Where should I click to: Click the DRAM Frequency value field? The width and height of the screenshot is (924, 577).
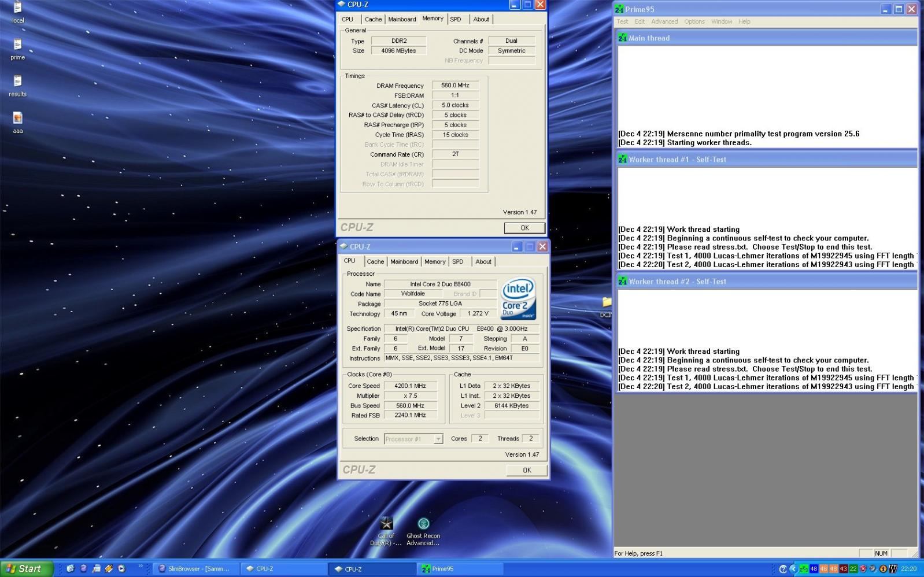click(x=456, y=86)
